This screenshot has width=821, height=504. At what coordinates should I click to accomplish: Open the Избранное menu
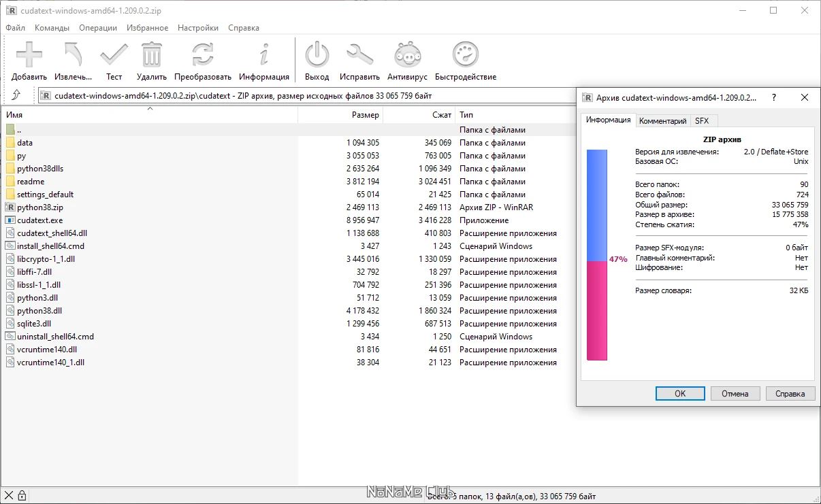147,28
